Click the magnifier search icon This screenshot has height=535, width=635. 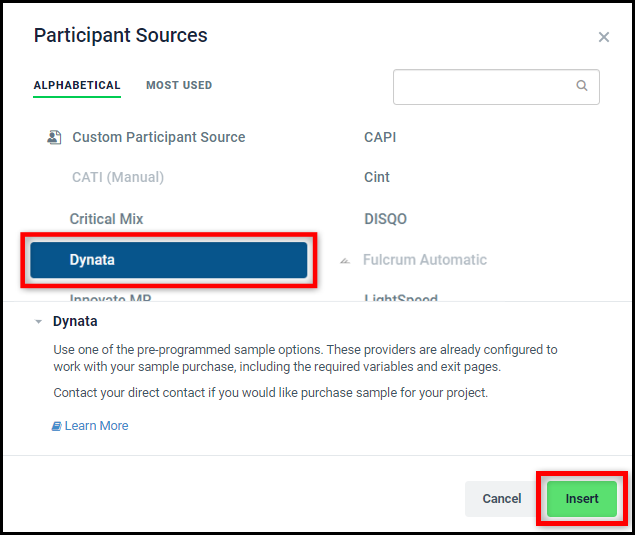click(x=582, y=85)
